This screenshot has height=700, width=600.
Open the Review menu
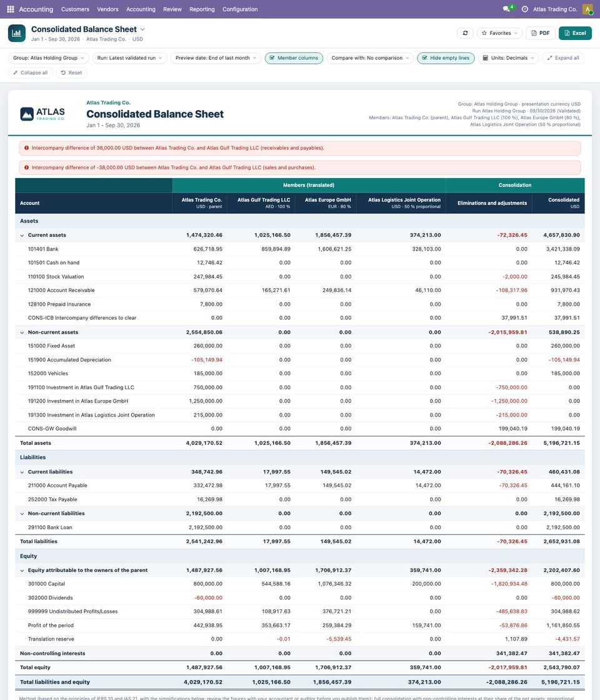tap(172, 9)
